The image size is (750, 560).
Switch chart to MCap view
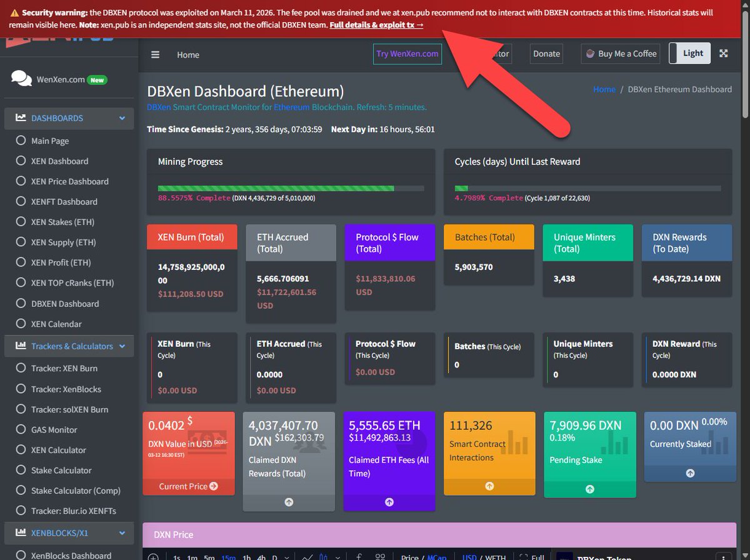point(437,557)
